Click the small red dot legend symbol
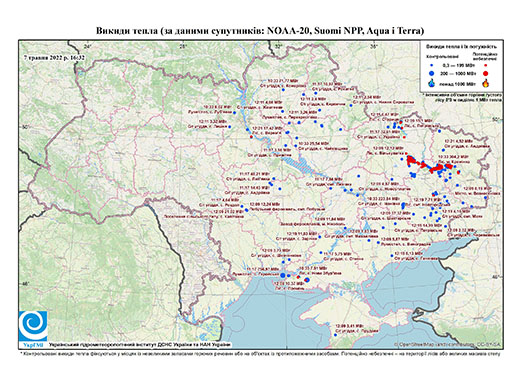The image size is (520, 368). (x=486, y=65)
